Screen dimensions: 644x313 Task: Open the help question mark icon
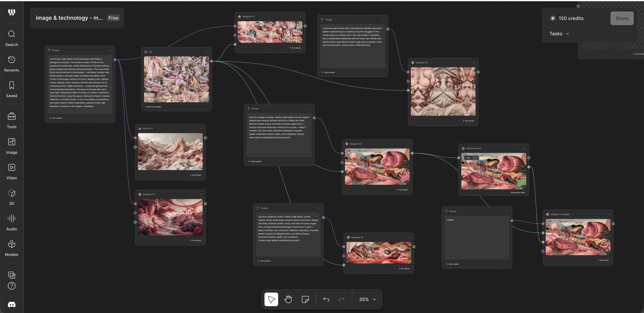[x=12, y=286]
